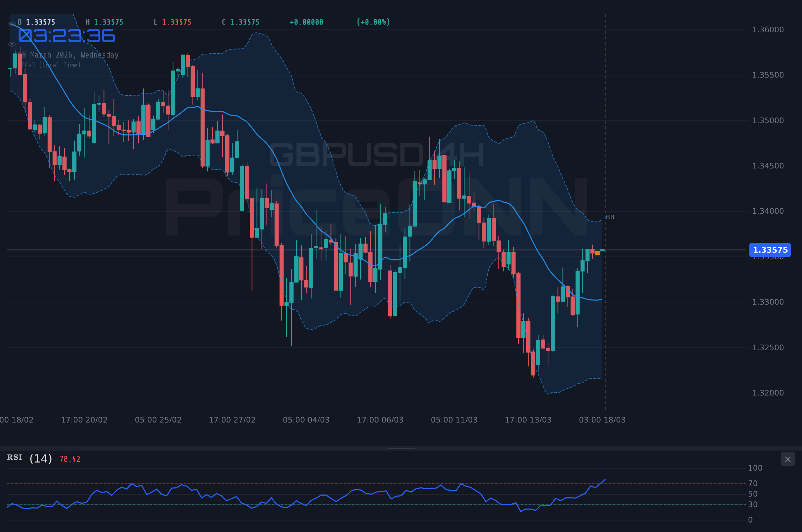
Task: Click the BB label at the band's right edge
Action: tap(610, 217)
